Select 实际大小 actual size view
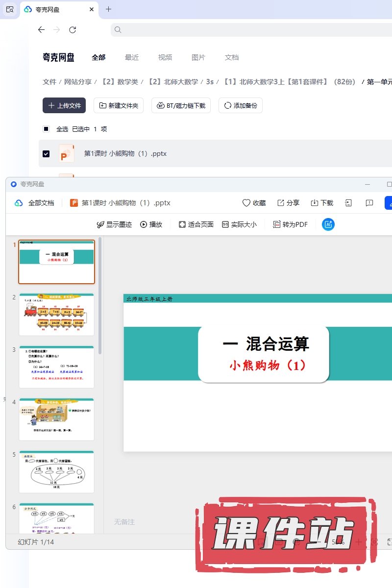Screen dimensions: 392x588 pyautogui.click(x=239, y=224)
